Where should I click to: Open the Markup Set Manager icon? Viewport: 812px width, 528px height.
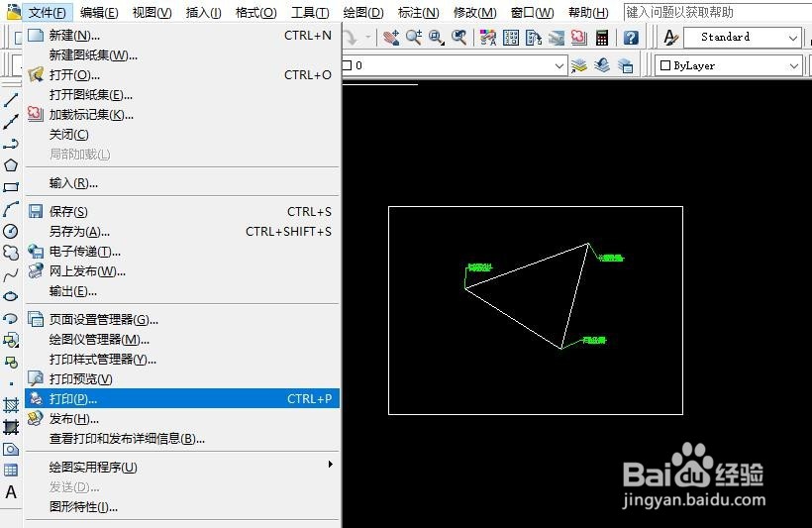coord(579,38)
